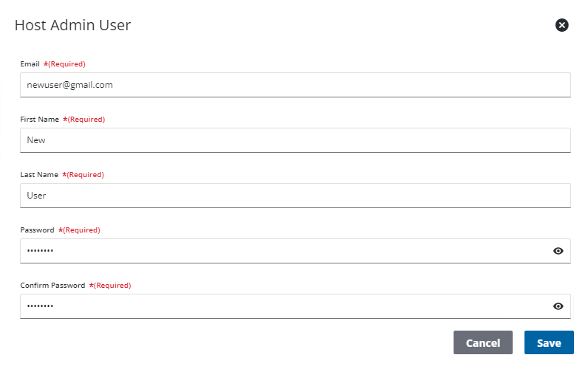Viewport: 588px width, 369px height.
Task: Close the Host Admin User dialog
Action: pyautogui.click(x=561, y=25)
